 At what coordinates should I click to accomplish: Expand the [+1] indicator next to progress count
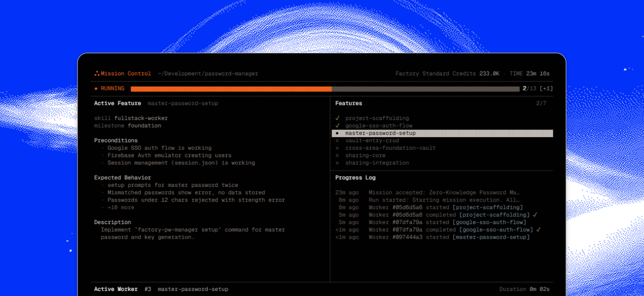[546, 88]
